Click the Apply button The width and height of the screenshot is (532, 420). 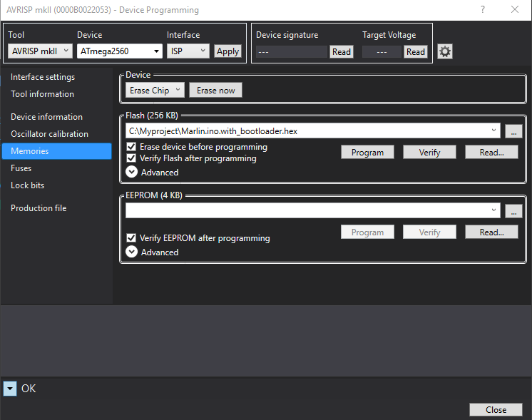pos(227,51)
